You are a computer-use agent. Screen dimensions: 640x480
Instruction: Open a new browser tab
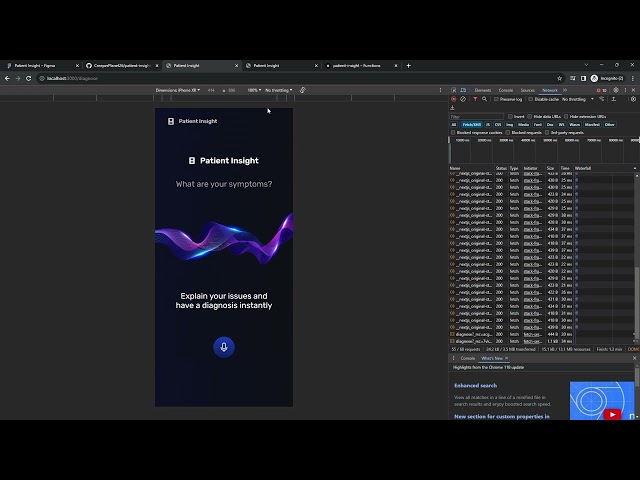click(x=409, y=66)
